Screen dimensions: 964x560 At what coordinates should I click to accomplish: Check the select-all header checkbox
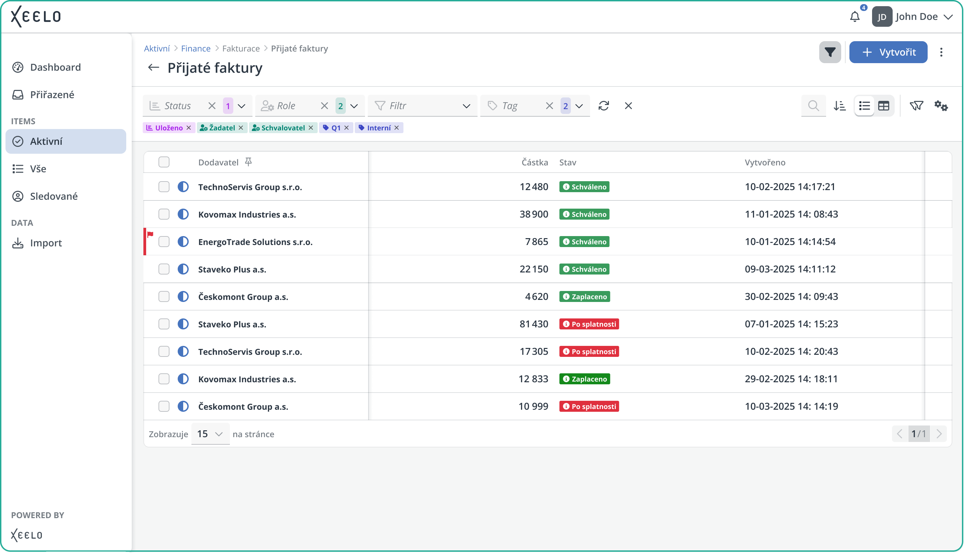164,162
